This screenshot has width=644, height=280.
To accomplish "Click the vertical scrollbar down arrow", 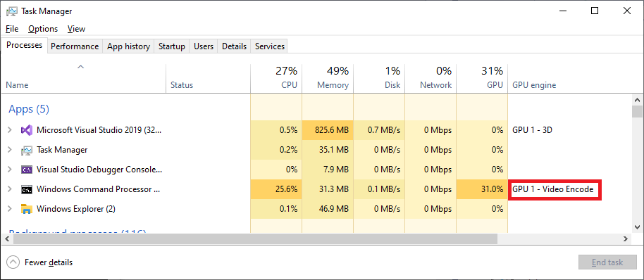I will [638, 227].
